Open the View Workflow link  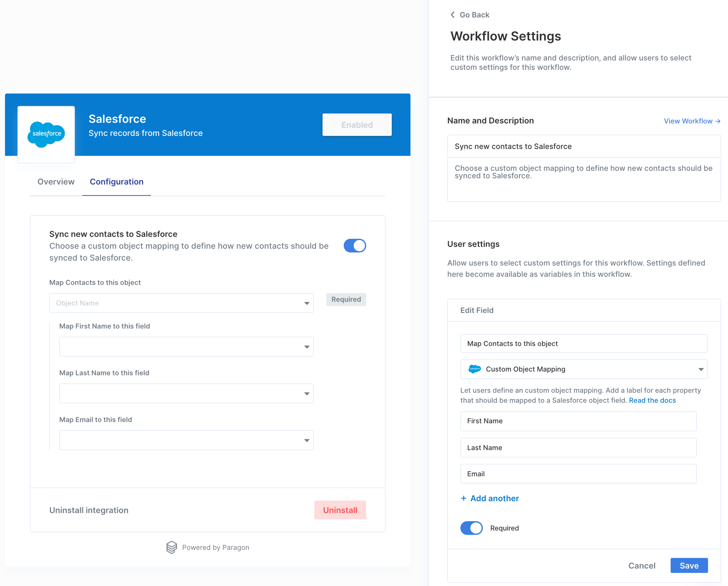(692, 121)
